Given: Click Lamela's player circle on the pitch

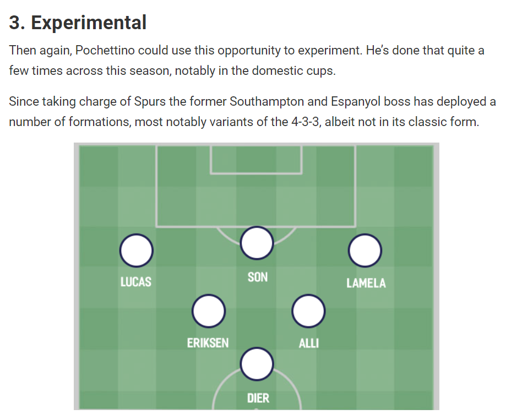Looking at the screenshot, I should pos(365,250).
